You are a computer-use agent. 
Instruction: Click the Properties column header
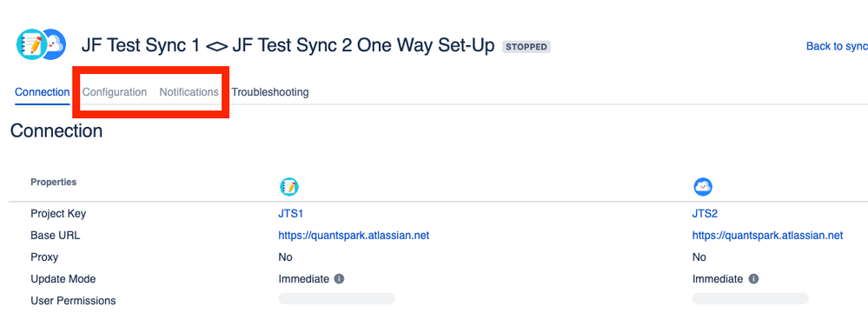point(54,182)
